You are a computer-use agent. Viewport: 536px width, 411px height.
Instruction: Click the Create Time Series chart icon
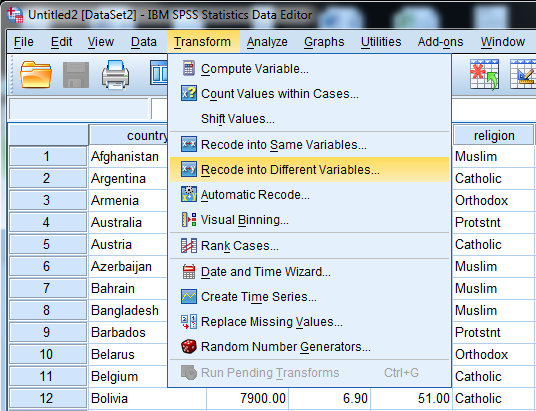pos(189,296)
